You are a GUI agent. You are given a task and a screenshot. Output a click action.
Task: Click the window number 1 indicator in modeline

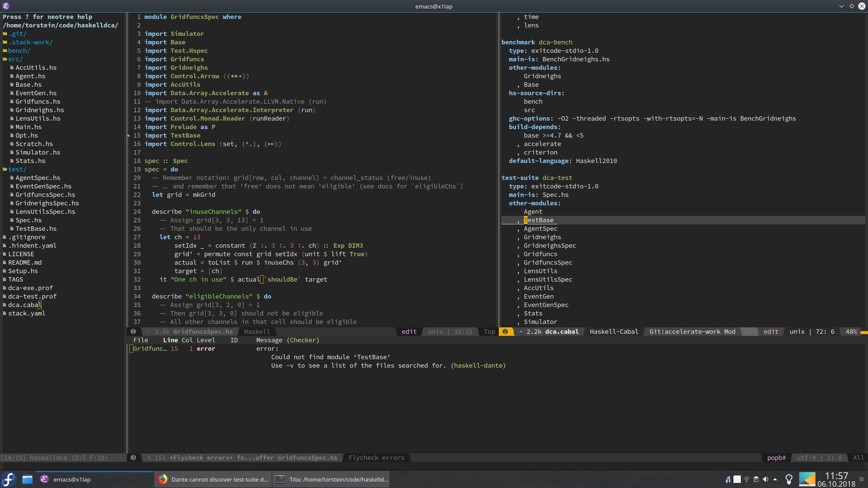[x=133, y=331]
